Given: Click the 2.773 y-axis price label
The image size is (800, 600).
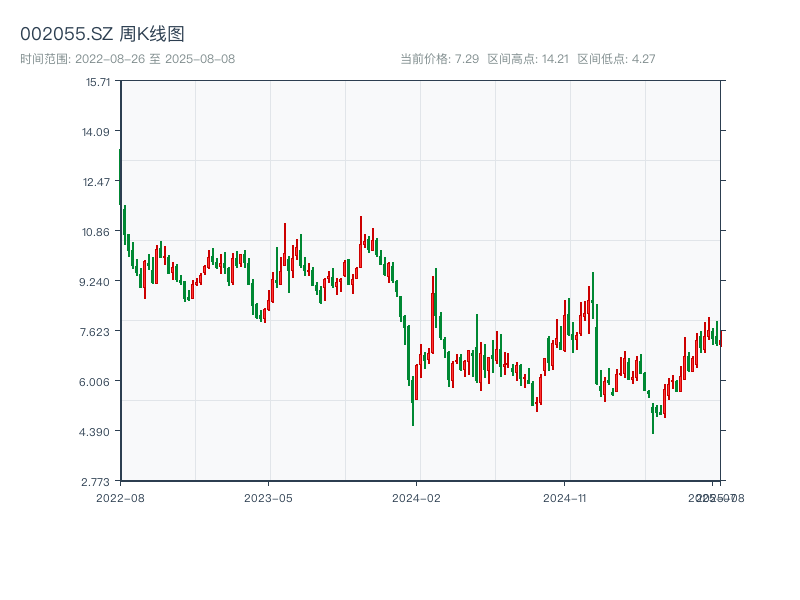Looking at the screenshot, I should click(98, 482).
